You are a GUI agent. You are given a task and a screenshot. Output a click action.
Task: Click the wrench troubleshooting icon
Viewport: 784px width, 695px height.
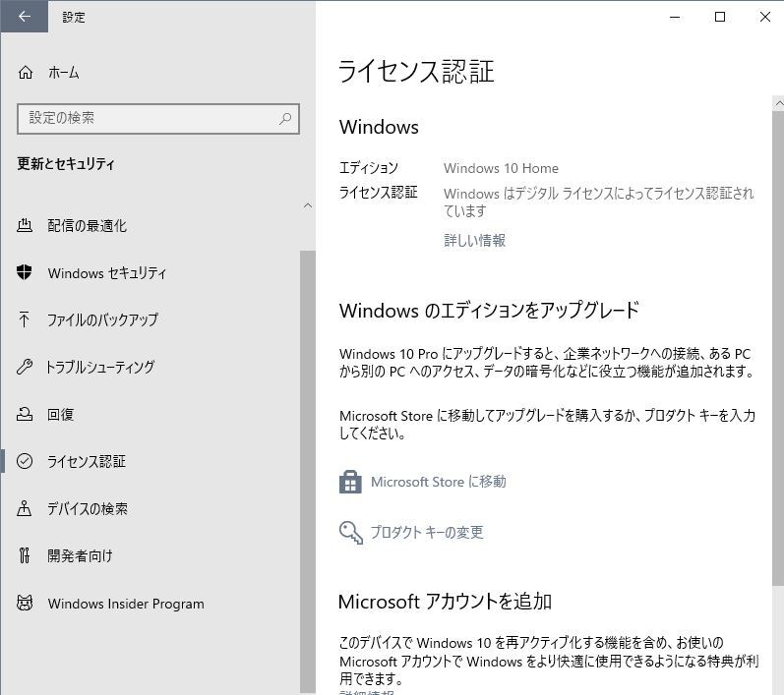[x=25, y=367]
